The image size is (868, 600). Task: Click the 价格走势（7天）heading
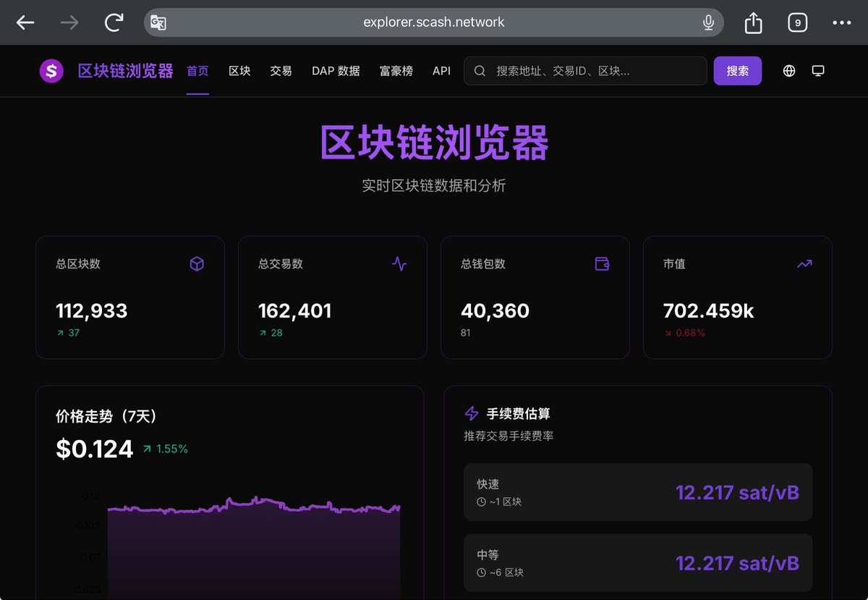click(106, 416)
